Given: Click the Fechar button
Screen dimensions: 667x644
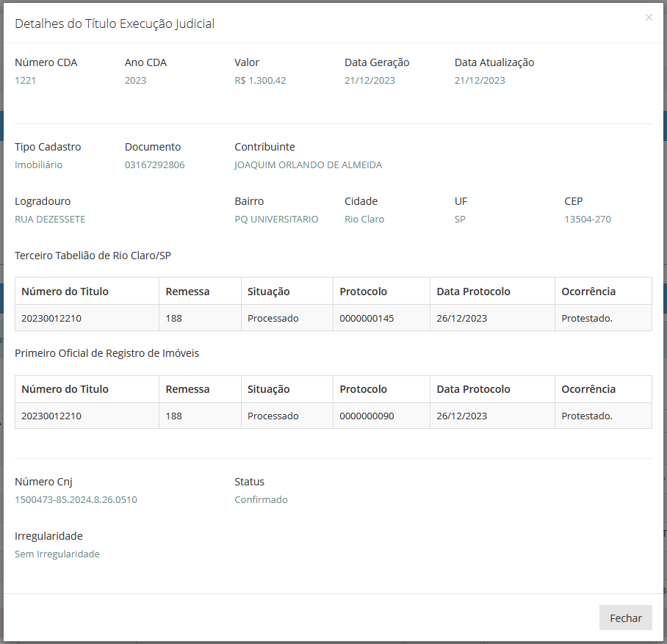Looking at the screenshot, I should [x=625, y=618].
